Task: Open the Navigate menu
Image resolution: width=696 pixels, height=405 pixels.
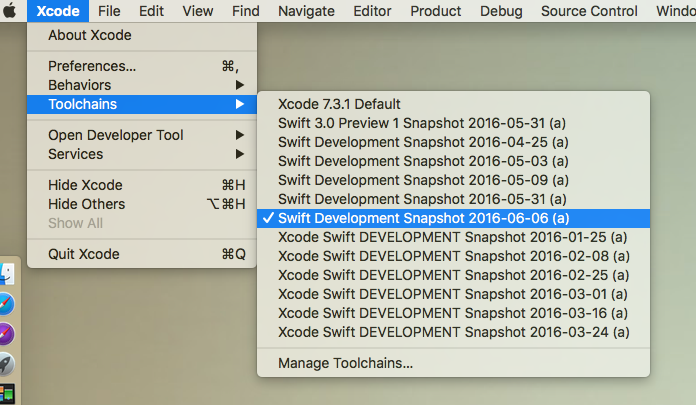Action: 306,11
